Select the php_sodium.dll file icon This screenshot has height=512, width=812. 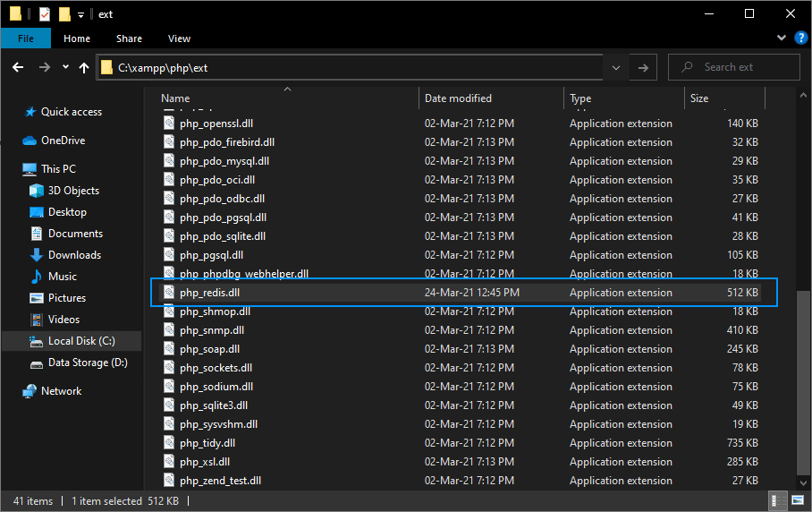tap(169, 386)
